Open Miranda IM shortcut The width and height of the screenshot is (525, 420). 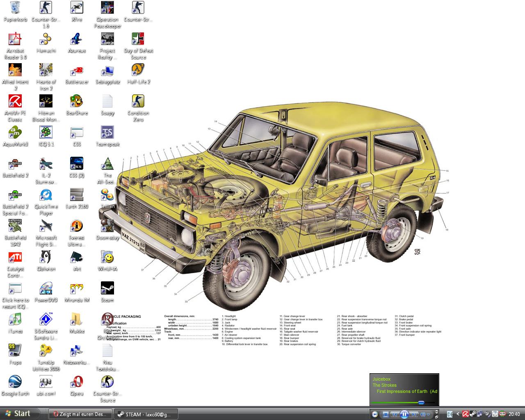coord(77,292)
